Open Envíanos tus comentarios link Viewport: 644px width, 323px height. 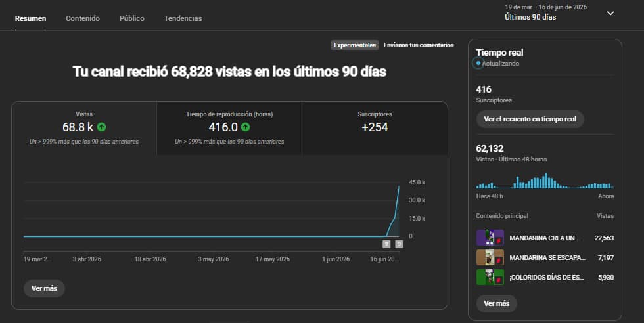click(419, 45)
